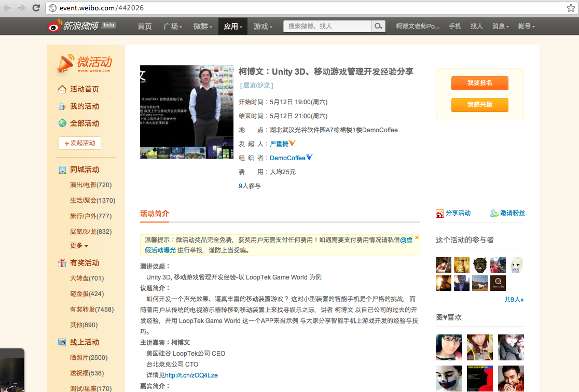
Task: Open the DemoCoffee organizer link
Action: click(x=287, y=158)
